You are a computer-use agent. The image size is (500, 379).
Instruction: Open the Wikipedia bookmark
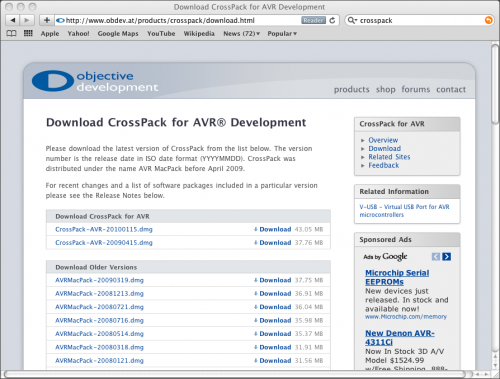pos(199,34)
